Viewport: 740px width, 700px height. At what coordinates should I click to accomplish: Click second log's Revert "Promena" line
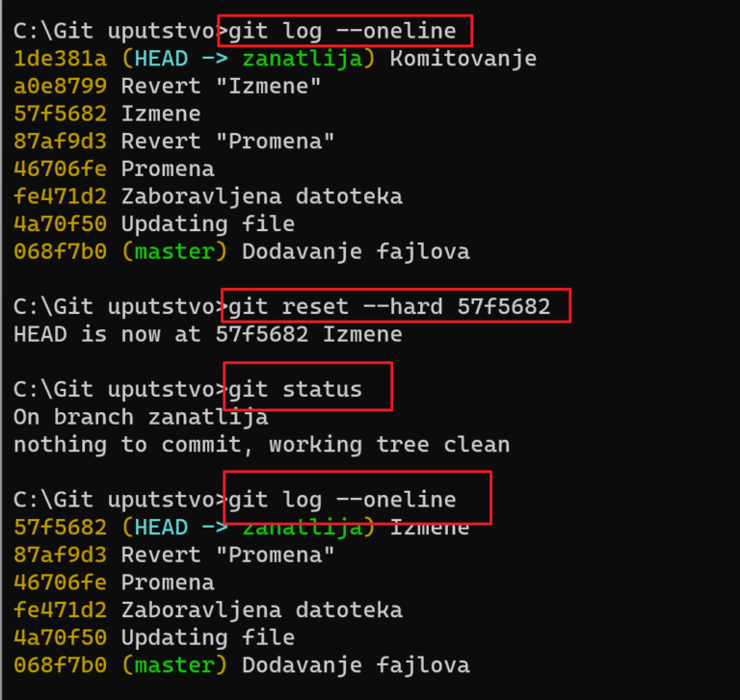pos(174,556)
